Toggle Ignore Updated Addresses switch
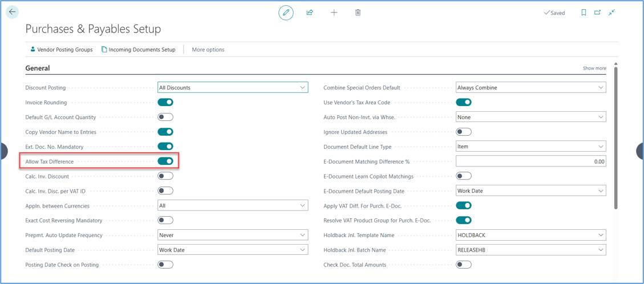The image size is (644, 284). click(464, 132)
